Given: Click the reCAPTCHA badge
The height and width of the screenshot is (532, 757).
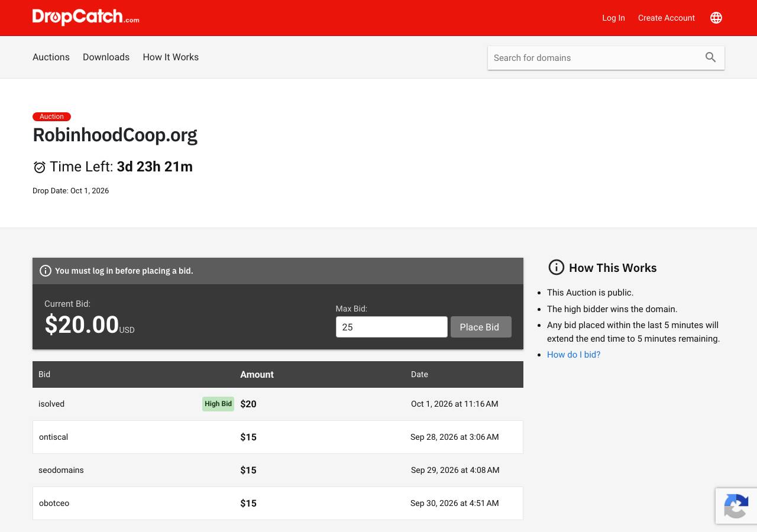Looking at the screenshot, I should [736, 506].
